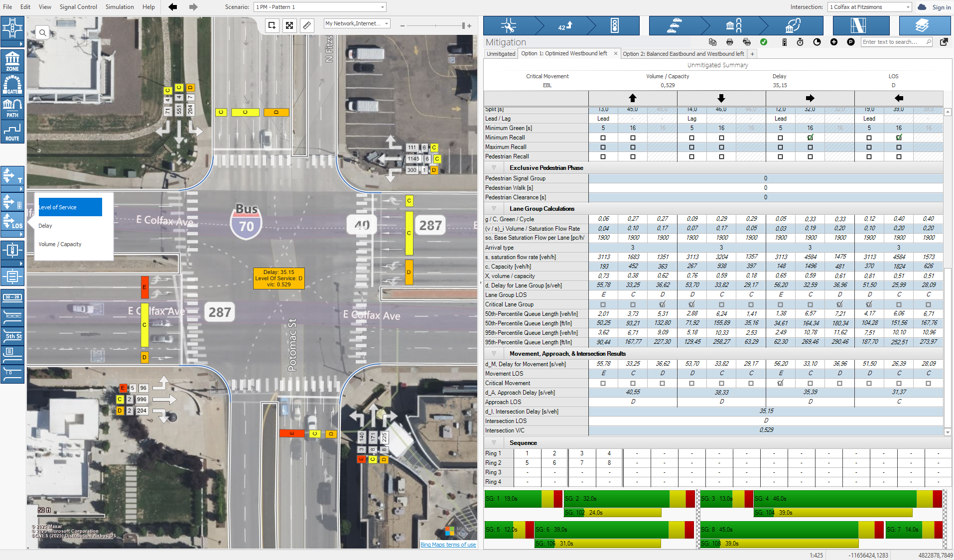This screenshot has width=954, height=560.
Task: Close the Option 1 tab
Action: (616, 53)
